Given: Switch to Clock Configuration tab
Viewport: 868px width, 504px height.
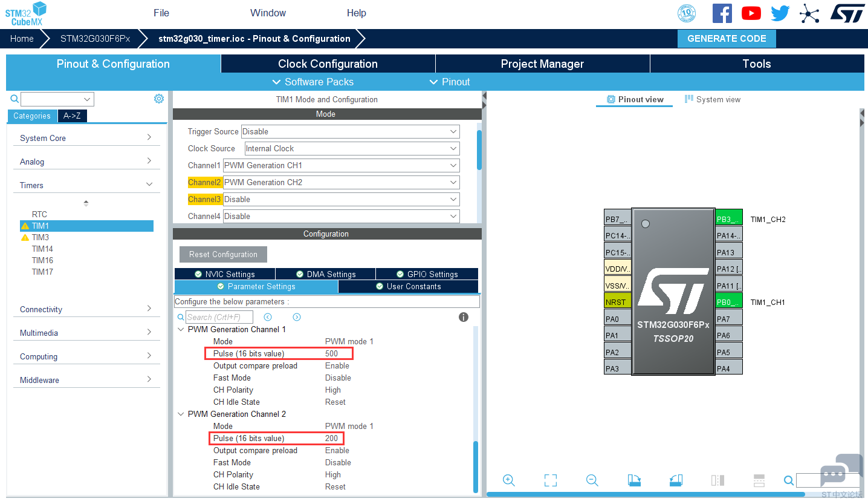Looking at the screenshot, I should pyautogui.click(x=328, y=64).
